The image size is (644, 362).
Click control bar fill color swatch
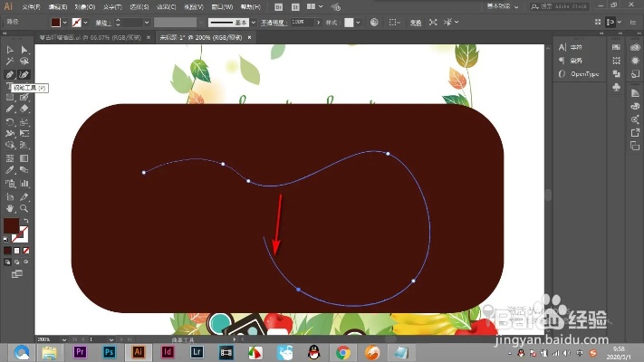(55, 22)
